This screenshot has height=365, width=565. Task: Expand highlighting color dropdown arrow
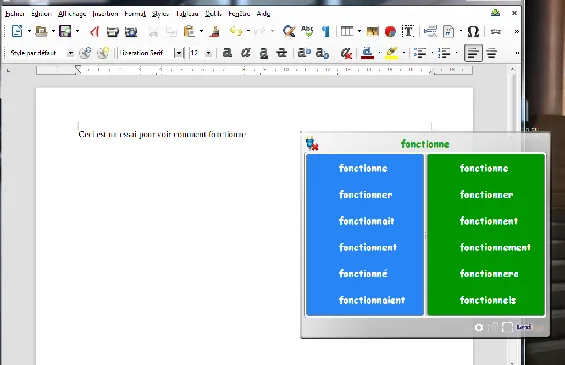[x=404, y=53]
